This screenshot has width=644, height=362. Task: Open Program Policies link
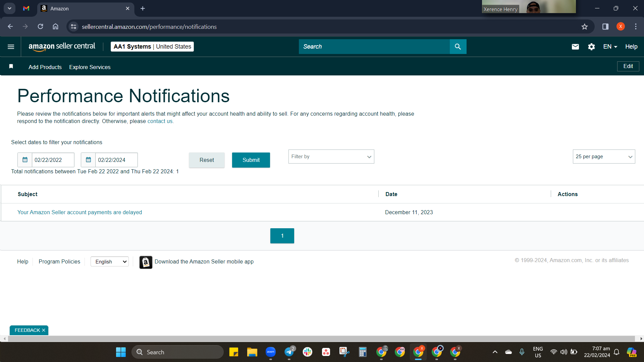tap(59, 261)
